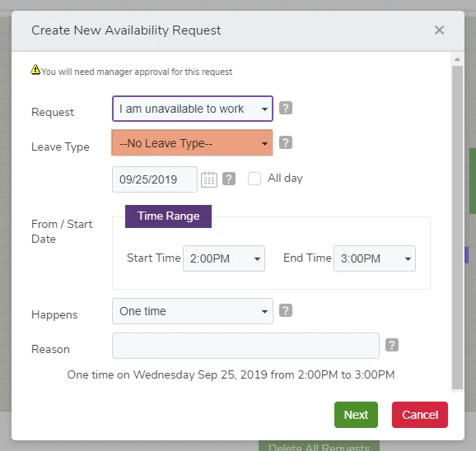Check the All day checkbox

coord(254,179)
